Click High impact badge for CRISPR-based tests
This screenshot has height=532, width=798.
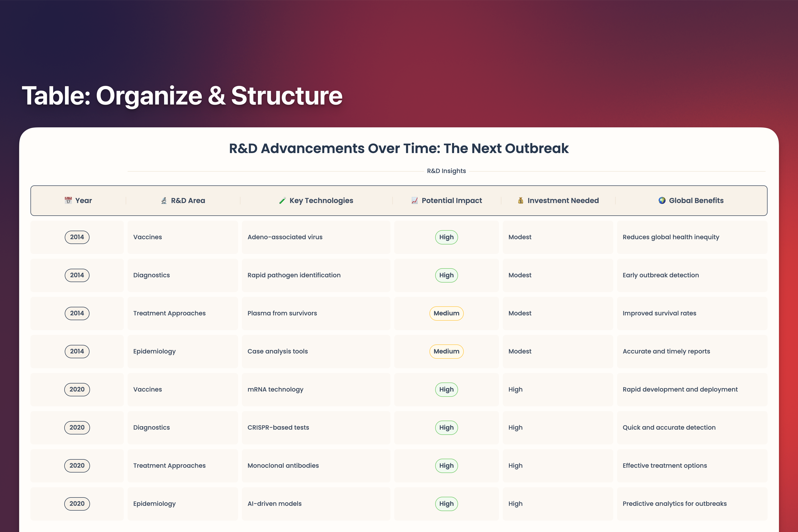tap(446, 428)
